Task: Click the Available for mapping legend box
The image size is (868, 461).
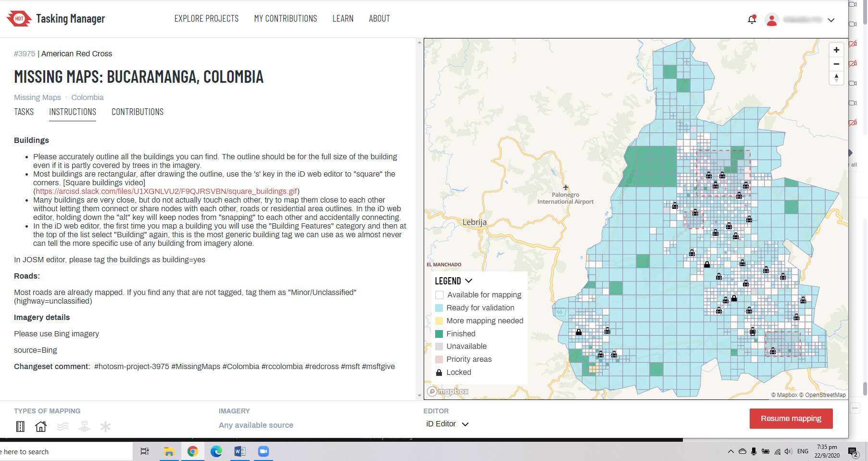Action: [439, 295]
